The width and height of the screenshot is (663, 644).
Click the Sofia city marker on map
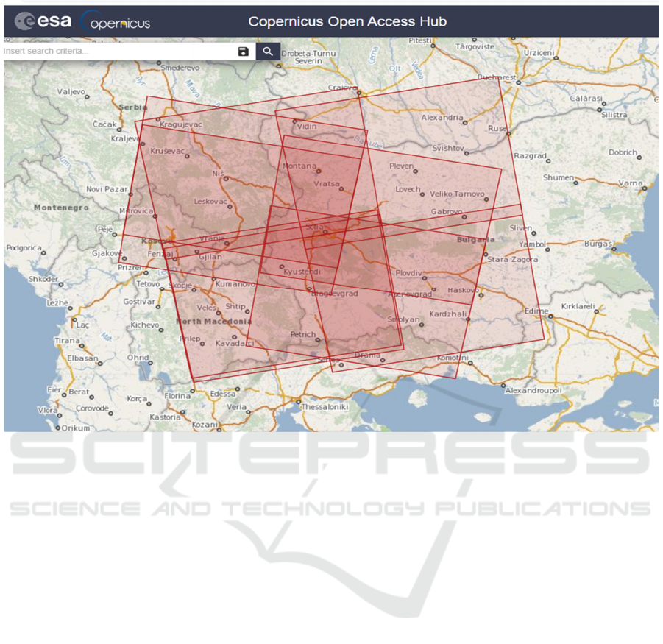(325, 233)
